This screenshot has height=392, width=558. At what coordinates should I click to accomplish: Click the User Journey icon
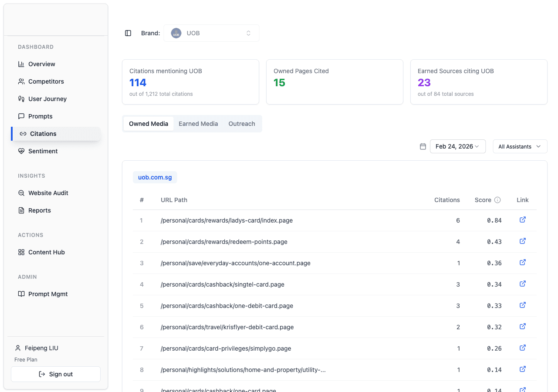(x=21, y=99)
